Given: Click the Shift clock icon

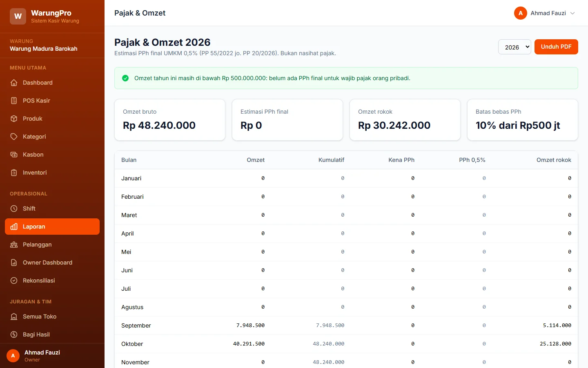Looking at the screenshot, I should 14,209.
